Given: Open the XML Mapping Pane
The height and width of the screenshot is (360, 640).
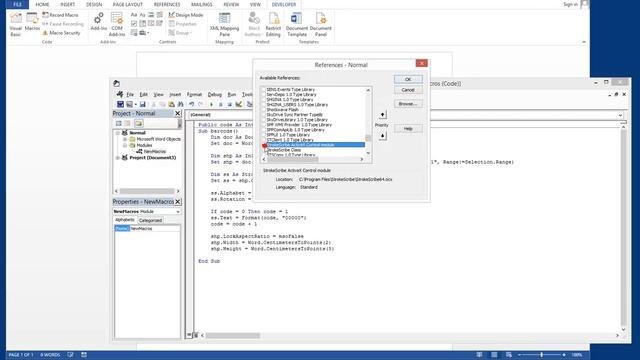Looking at the screenshot, I should pyautogui.click(x=224, y=24).
